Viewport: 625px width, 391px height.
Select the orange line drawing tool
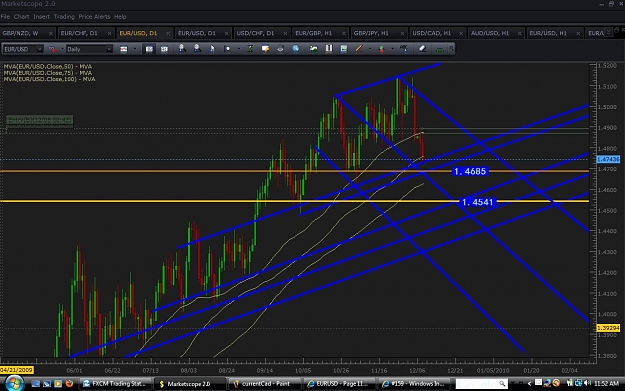click(x=359, y=49)
